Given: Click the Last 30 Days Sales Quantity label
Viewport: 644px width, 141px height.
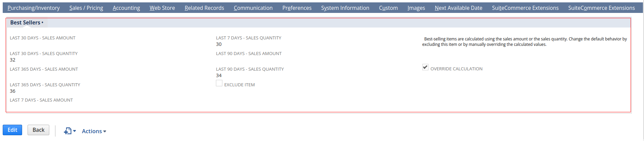Looking at the screenshot, I should tap(44, 53).
